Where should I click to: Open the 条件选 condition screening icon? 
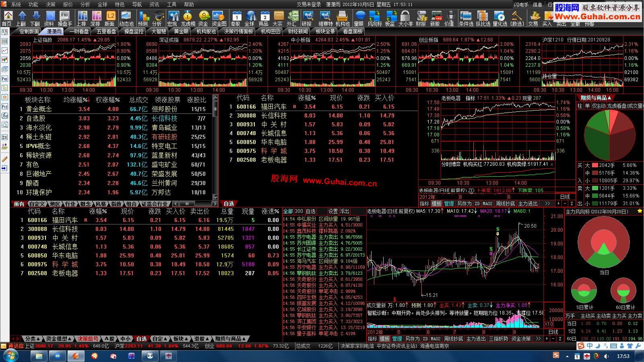(466, 19)
